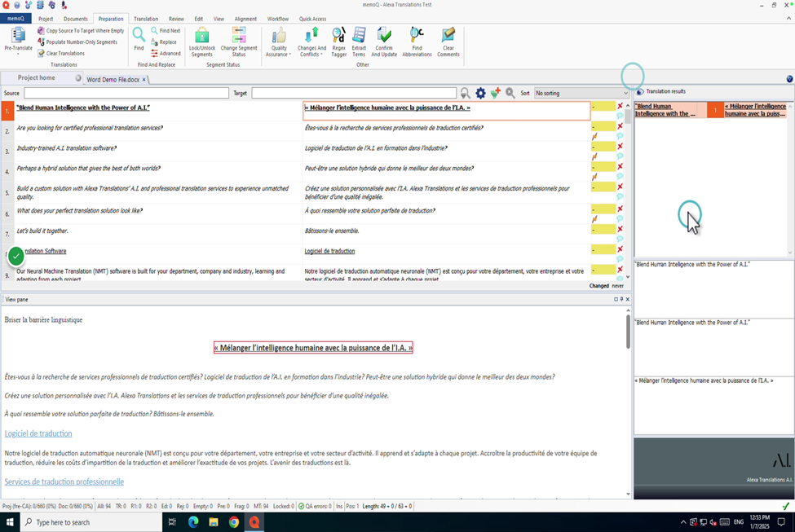Open filter settings gear icon
Viewport: 795px width, 532px height.
[480, 93]
